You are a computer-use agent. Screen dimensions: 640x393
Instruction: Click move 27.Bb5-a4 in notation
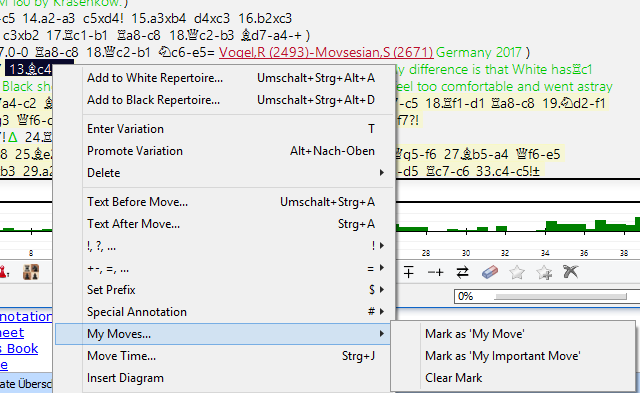pos(476,154)
